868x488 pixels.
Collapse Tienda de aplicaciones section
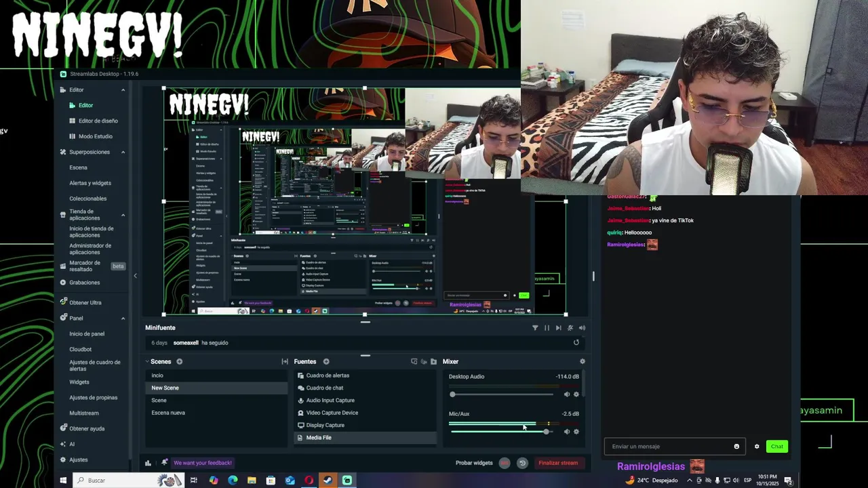pyautogui.click(x=123, y=215)
